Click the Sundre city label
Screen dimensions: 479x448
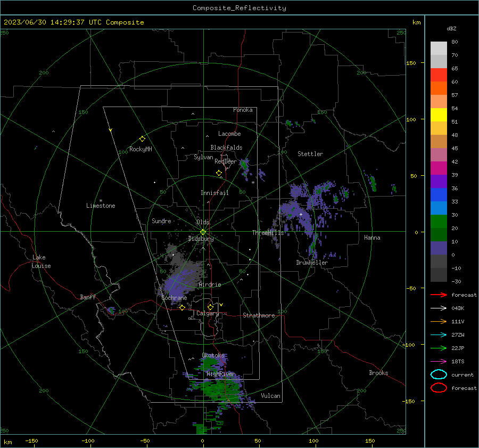(161, 221)
